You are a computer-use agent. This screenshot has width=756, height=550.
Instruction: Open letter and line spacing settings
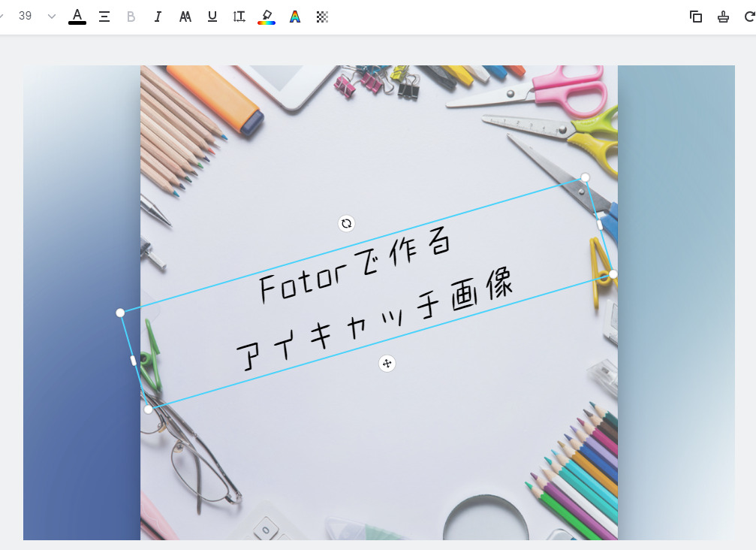tap(239, 17)
